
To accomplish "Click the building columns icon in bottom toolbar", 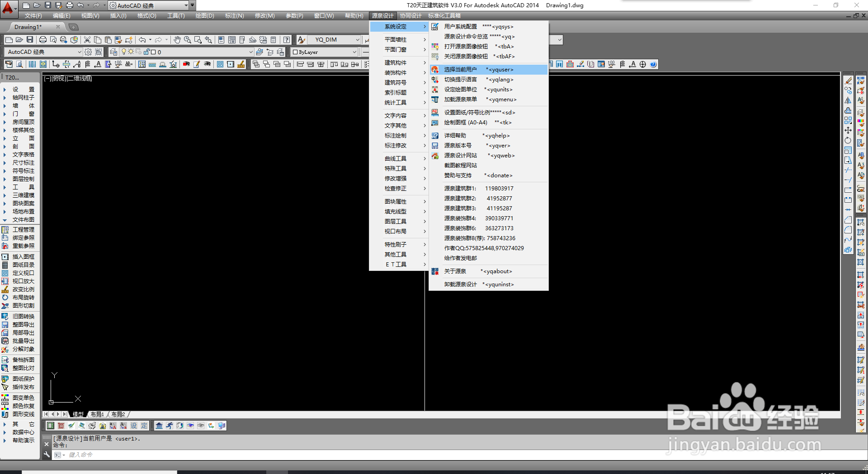I will click(x=159, y=426).
